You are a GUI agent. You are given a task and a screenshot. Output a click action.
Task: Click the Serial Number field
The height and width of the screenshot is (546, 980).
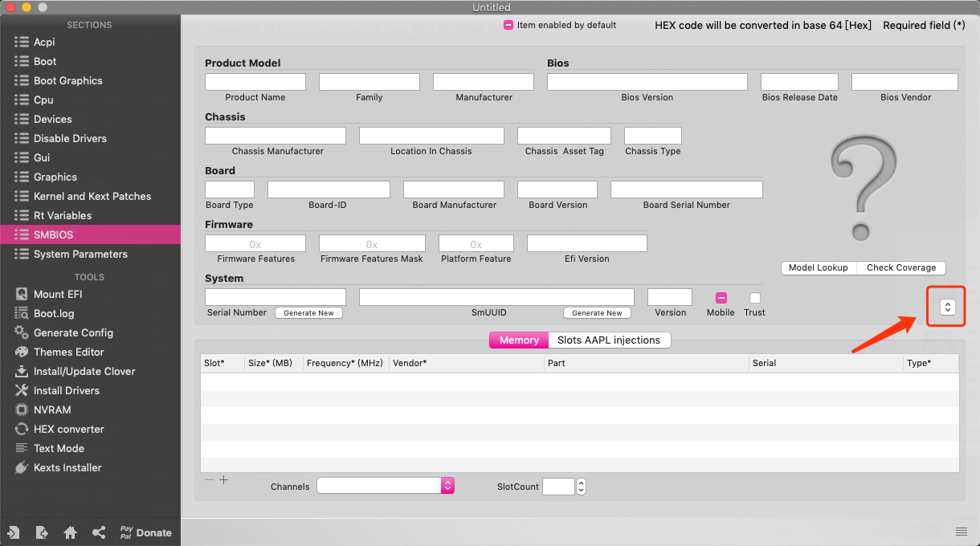(x=276, y=297)
